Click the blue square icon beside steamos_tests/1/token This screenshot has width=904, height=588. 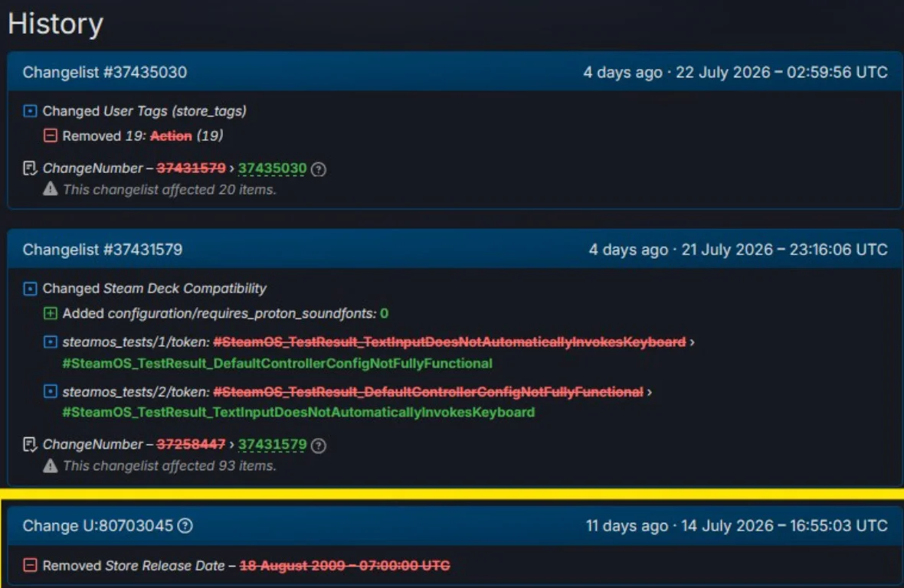pos(50,342)
